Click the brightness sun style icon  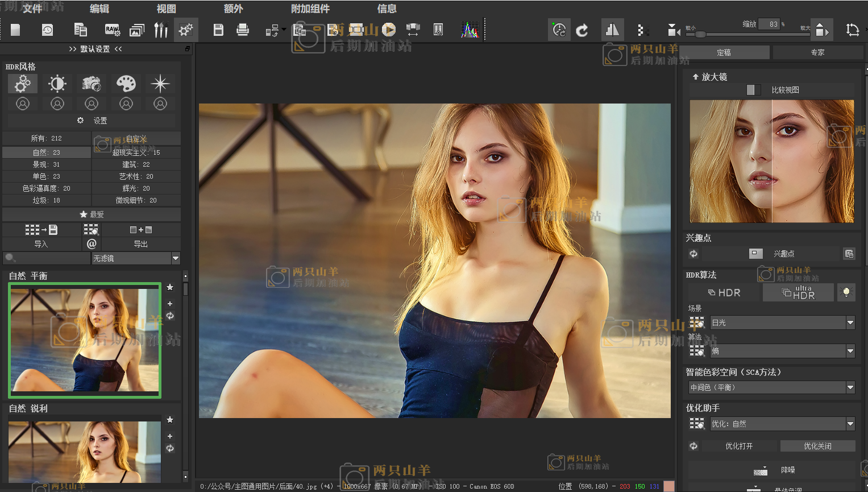tap(57, 84)
